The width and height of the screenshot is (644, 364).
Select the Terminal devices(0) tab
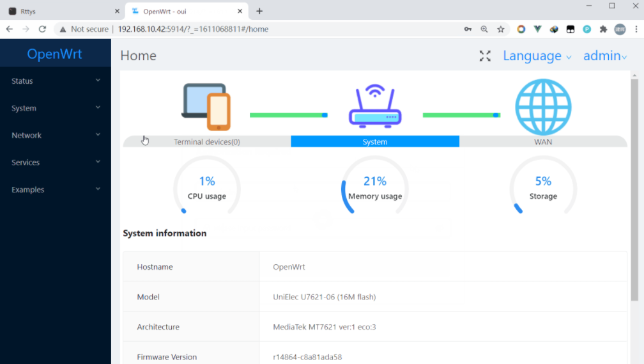tap(207, 141)
